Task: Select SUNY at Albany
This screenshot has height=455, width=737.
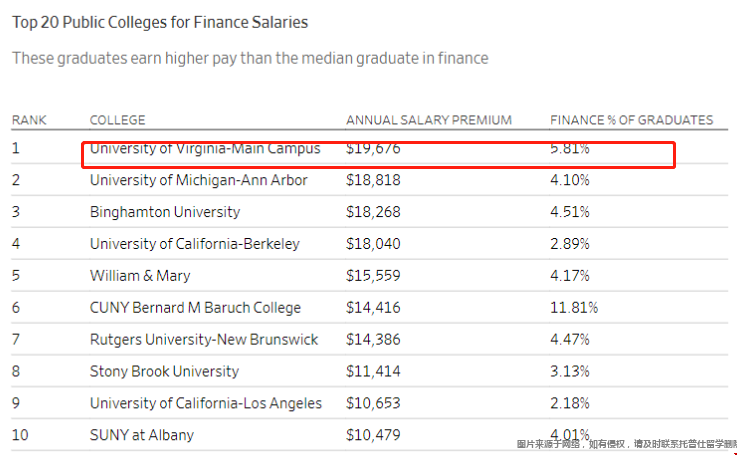Action: click(x=142, y=435)
